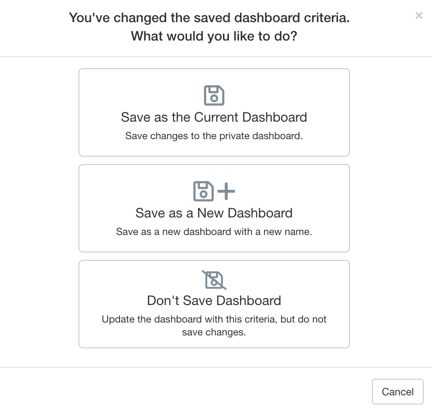Screen dimensions: 432x411
Task: Click the Cancel button
Action: pos(398,392)
